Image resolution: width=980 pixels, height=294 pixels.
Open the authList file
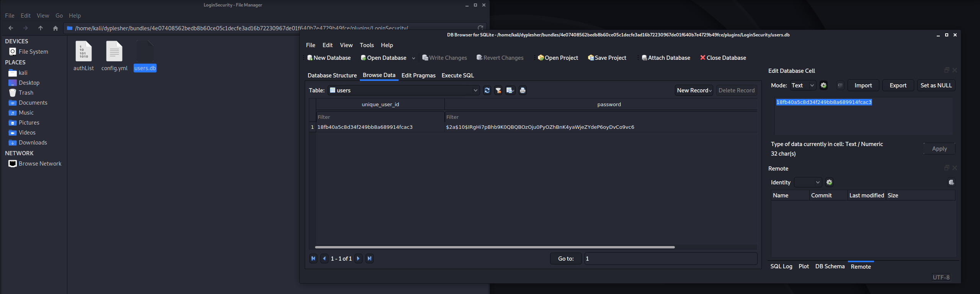pos(83,56)
